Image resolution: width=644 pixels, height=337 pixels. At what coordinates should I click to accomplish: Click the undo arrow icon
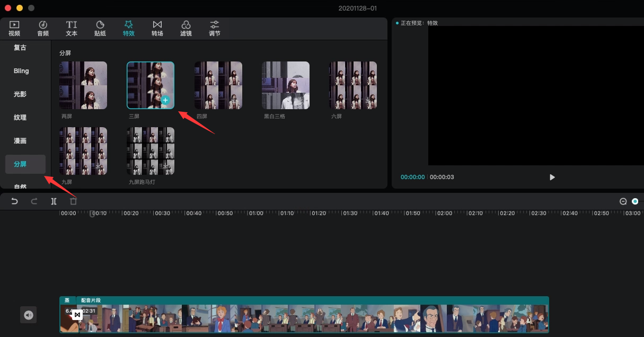(x=15, y=201)
